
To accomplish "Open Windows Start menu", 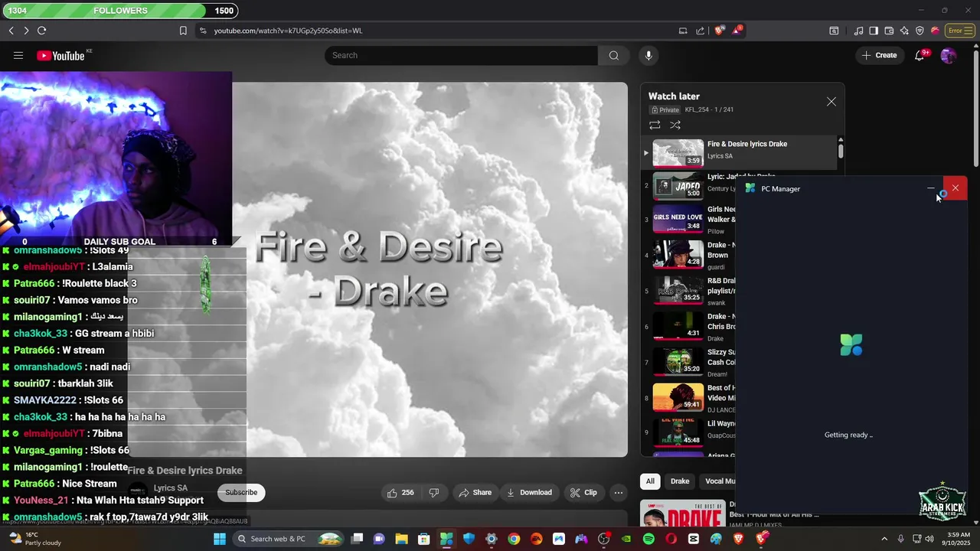I will point(220,539).
